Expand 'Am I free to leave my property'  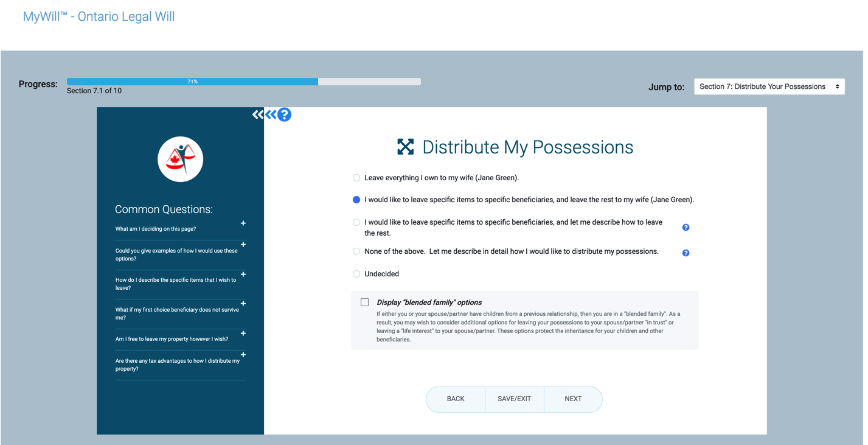click(243, 334)
